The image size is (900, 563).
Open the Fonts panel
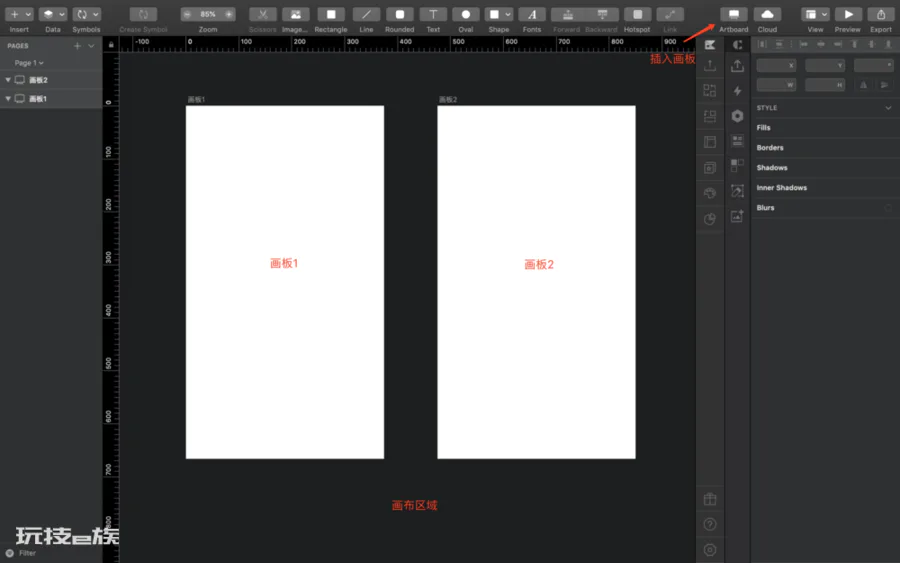[x=532, y=14]
